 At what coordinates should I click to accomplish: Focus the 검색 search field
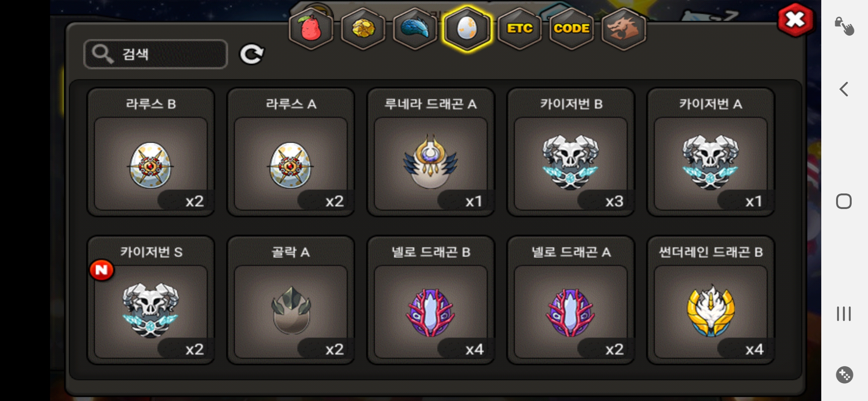coord(155,54)
